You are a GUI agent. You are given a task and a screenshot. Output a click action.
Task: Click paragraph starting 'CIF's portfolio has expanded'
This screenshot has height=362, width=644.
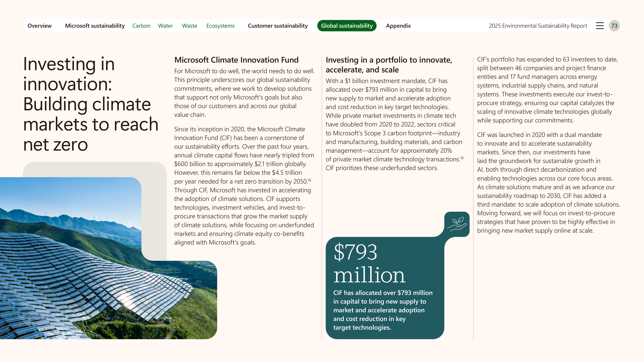(x=547, y=90)
